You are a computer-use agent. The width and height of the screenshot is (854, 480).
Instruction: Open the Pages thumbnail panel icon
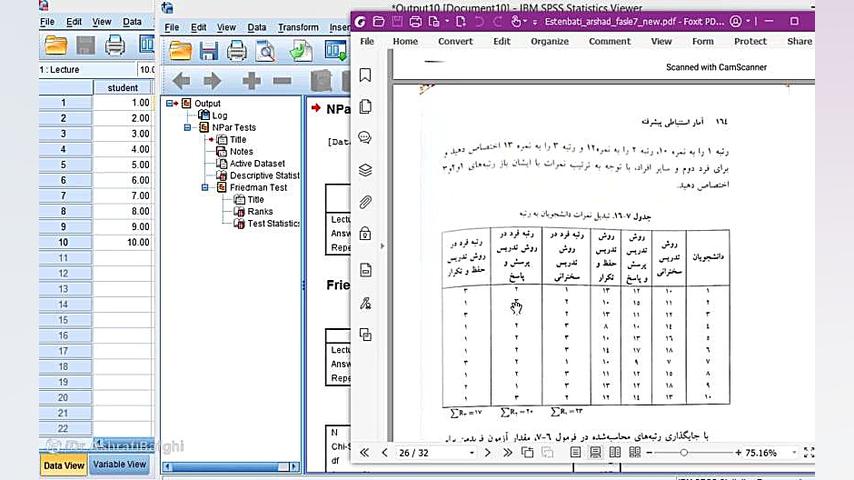click(x=365, y=107)
